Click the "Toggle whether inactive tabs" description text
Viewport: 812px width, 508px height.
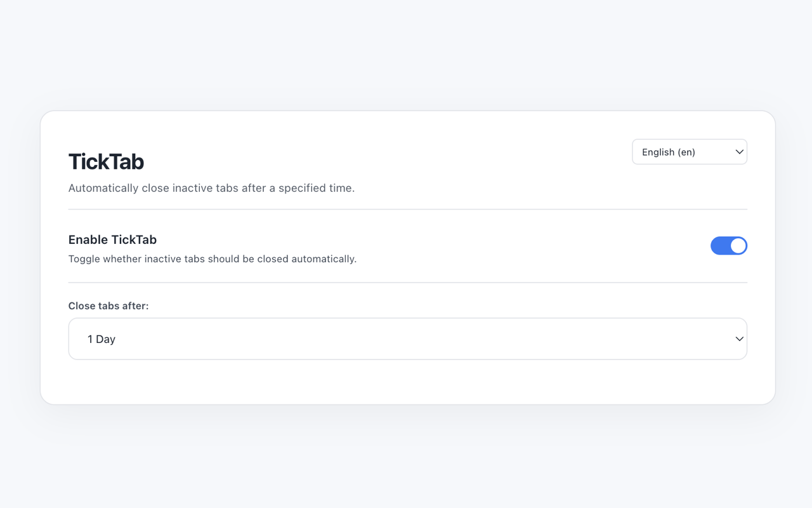coord(212,258)
